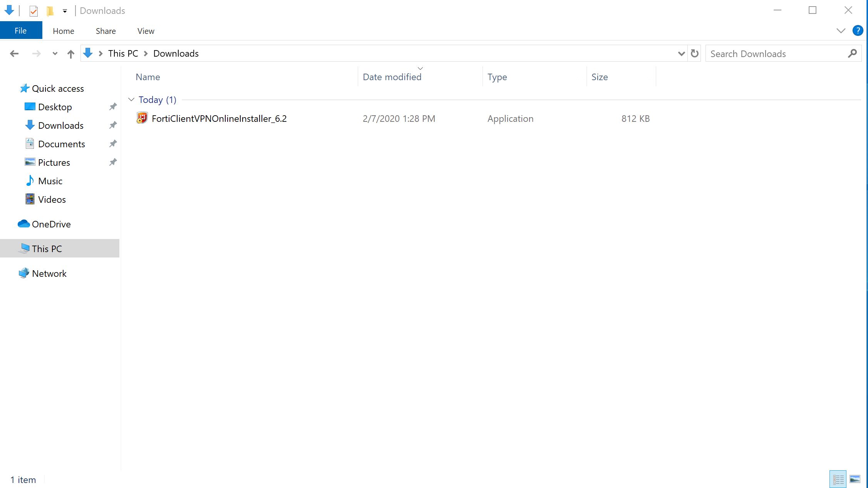Open Pictures in the navigation pane
The height and width of the screenshot is (488, 868).
(54, 162)
